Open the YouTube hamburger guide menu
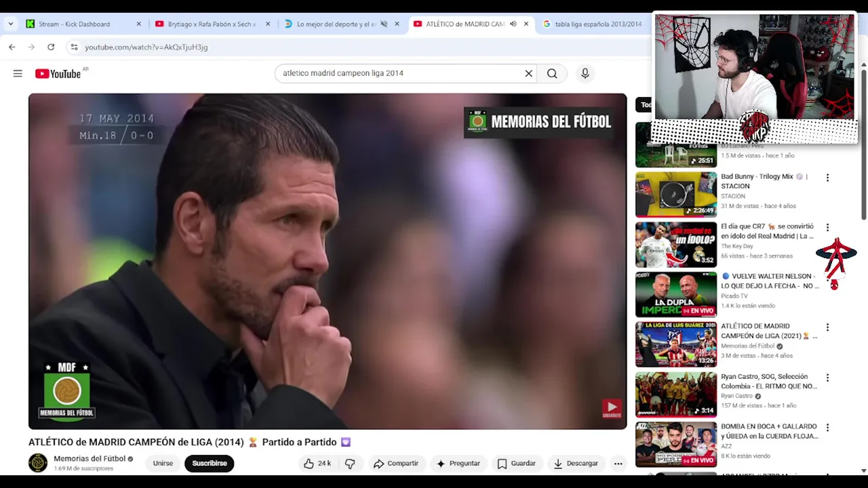 click(x=18, y=73)
